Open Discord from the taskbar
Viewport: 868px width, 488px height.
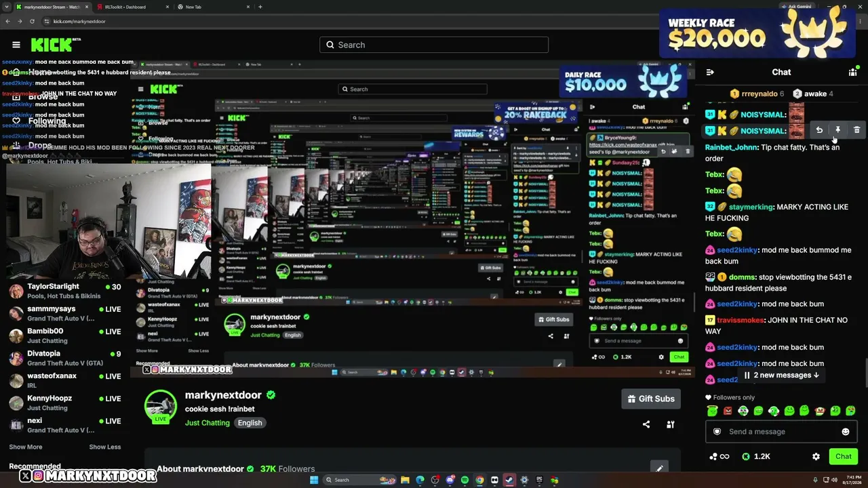click(x=450, y=481)
